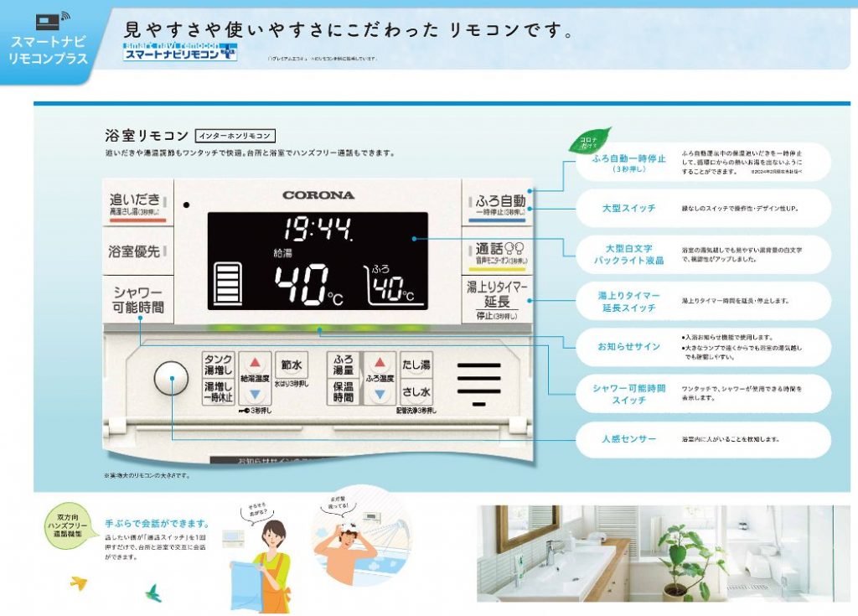858x616 pixels.
Task: Tap the 保温時間 button
Action: (x=343, y=392)
